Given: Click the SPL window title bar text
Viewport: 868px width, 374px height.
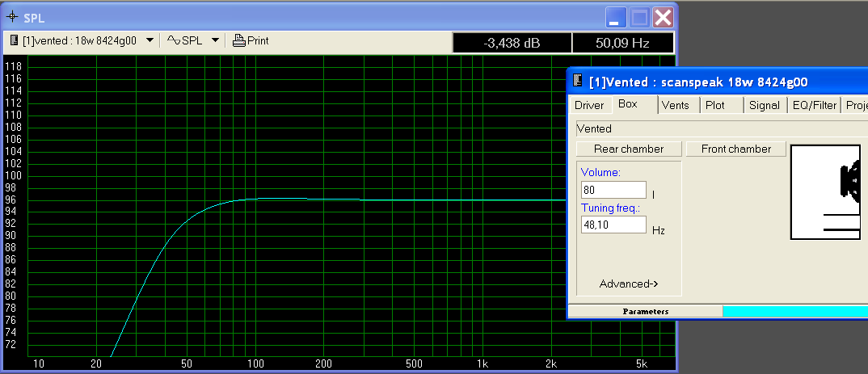Looking at the screenshot, I should pyautogui.click(x=34, y=18).
